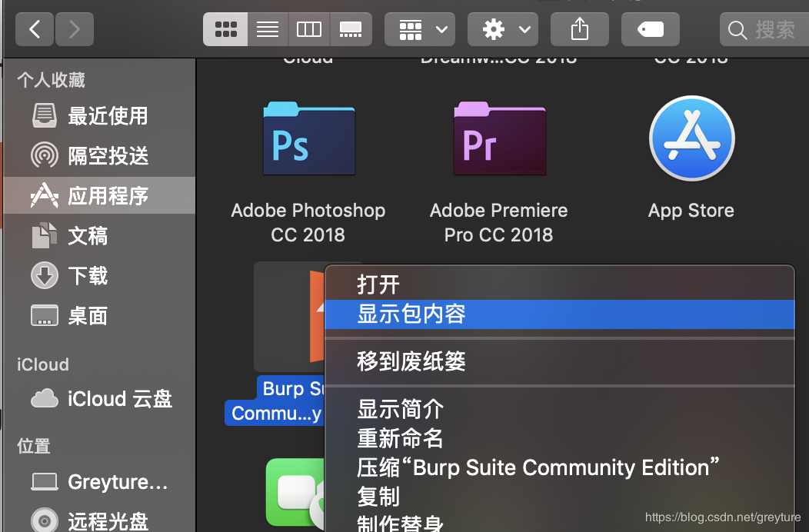Screen dimensions: 809x532
Task: Open the Share menu in the toolbar
Action: [x=579, y=29]
